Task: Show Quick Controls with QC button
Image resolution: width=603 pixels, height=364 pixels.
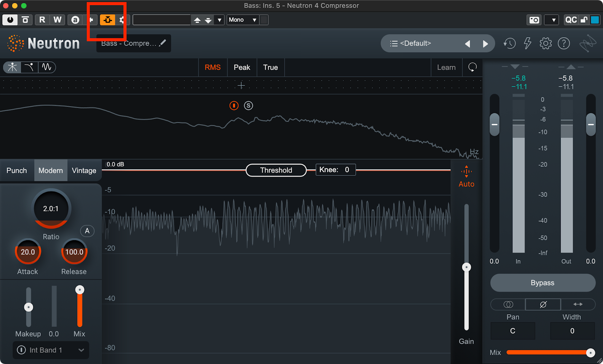Action: (x=571, y=20)
